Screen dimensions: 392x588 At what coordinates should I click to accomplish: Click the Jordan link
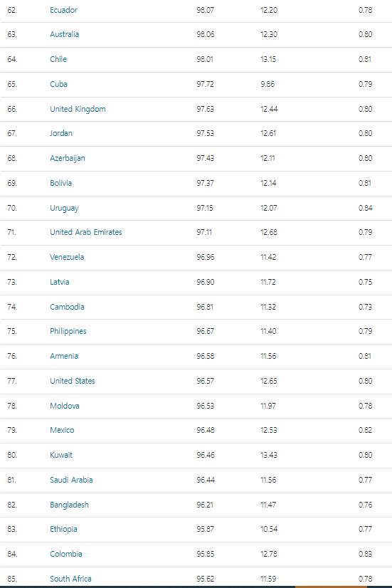click(x=61, y=133)
